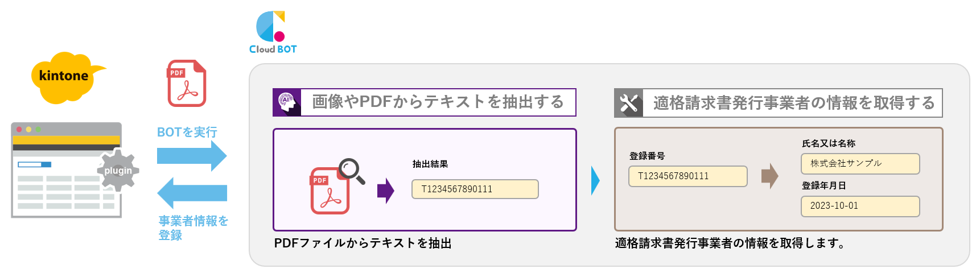Click the 抽出結果 field showing T1234567890111

click(x=475, y=189)
